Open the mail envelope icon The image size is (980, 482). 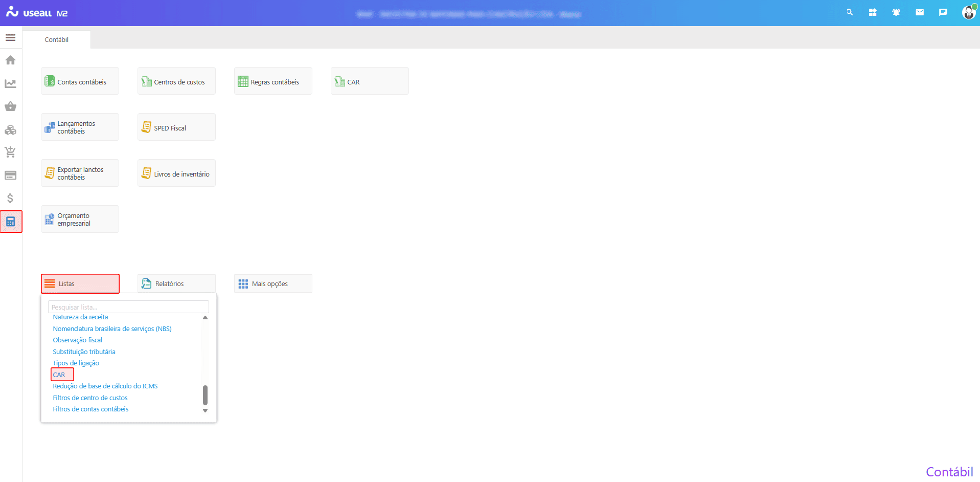pos(919,12)
